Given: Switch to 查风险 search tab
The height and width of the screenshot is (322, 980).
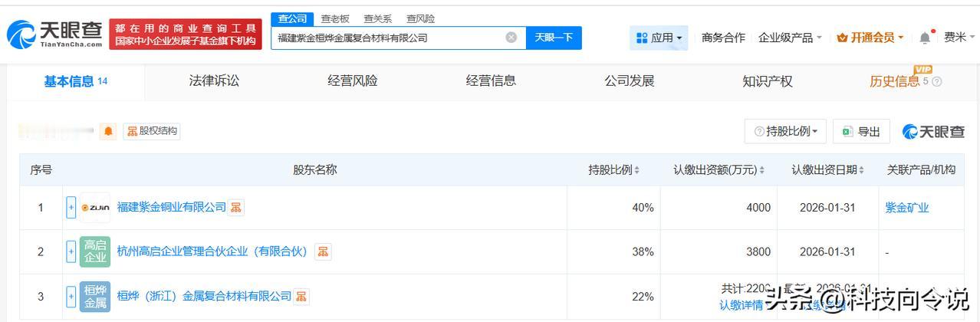Looking at the screenshot, I should [x=420, y=18].
